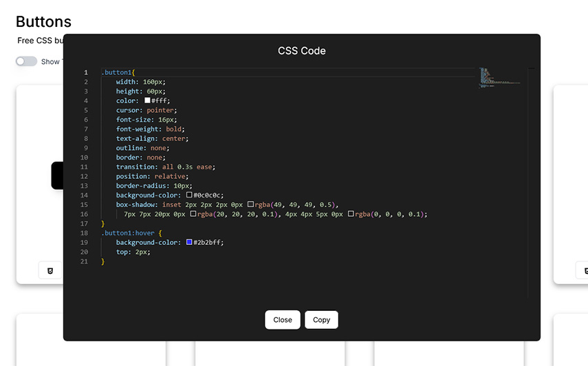588x366 pixels.
Task: Click line number 1 in the gutter
Action: pyautogui.click(x=85, y=72)
